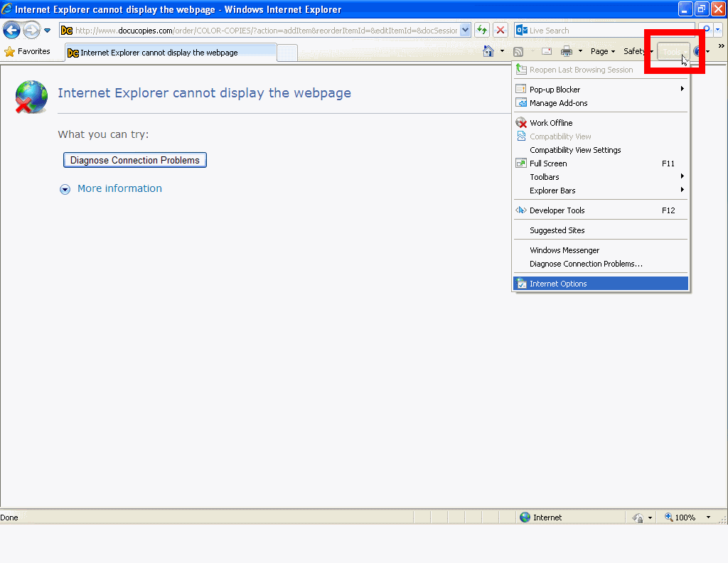728x563 pixels.
Task: Select Internet Options menu item
Action: pyautogui.click(x=601, y=284)
